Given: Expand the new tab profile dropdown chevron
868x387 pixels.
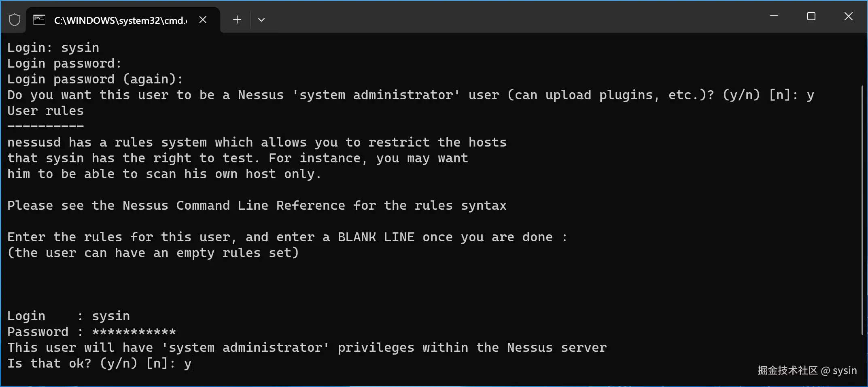Looking at the screenshot, I should [x=261, y=19].
